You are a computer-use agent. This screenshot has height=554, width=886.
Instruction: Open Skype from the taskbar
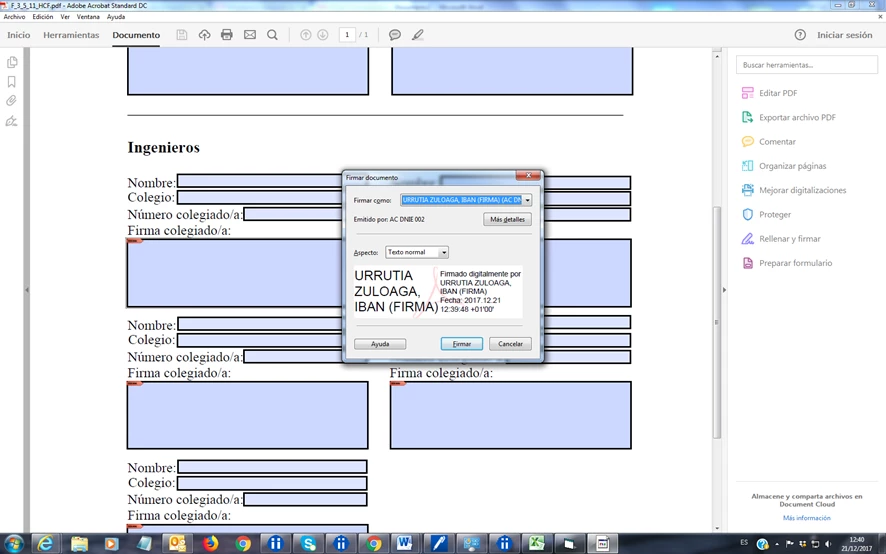tap(308, 544)
